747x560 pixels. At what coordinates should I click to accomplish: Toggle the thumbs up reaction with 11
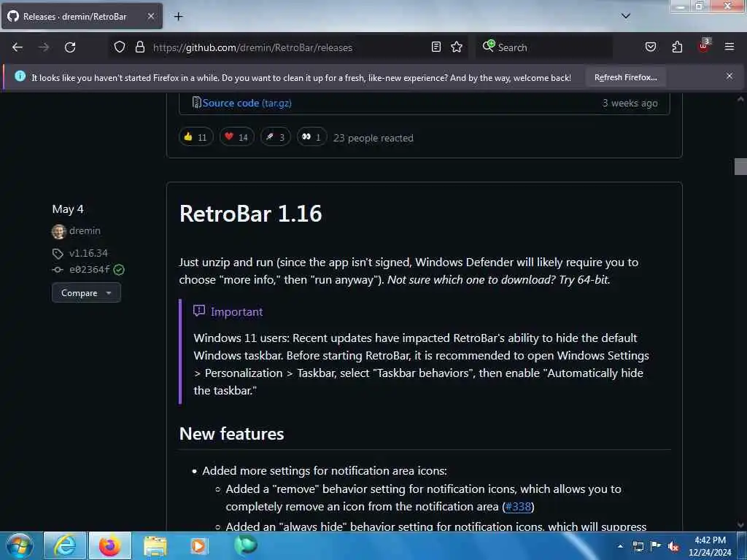click(196, 137)
